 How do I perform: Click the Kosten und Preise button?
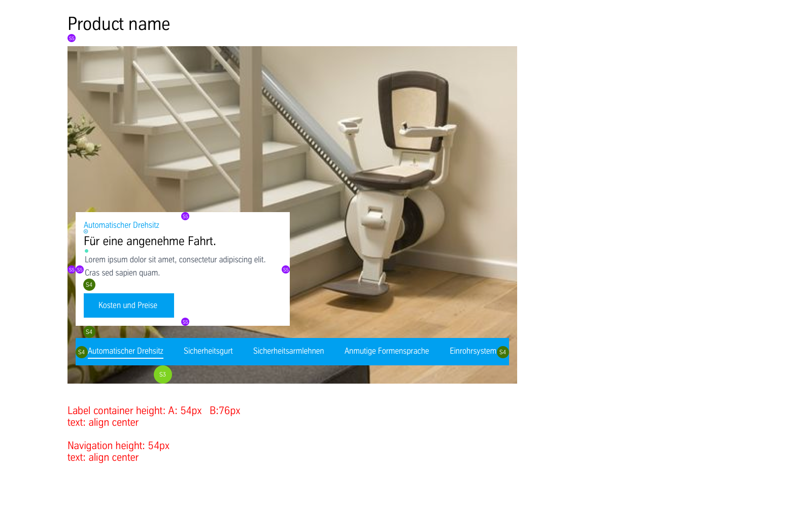pos(129,305)
